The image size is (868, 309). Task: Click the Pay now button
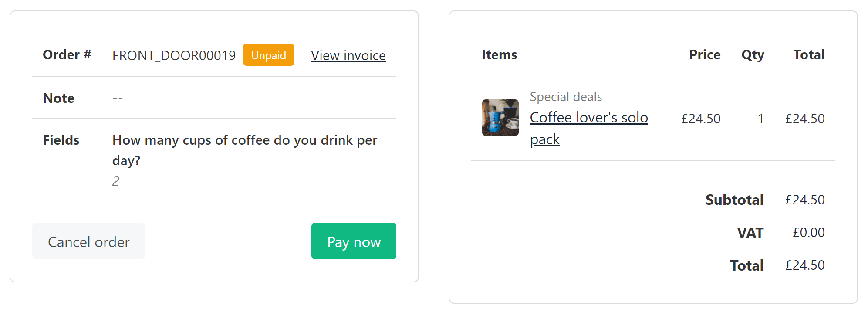tap(354, 241)
